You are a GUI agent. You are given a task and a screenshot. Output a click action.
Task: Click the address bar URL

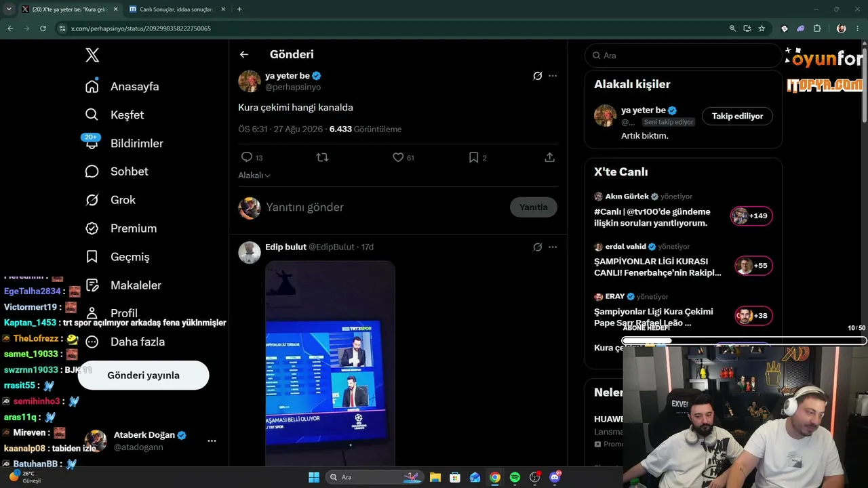(x=141, y=28)
